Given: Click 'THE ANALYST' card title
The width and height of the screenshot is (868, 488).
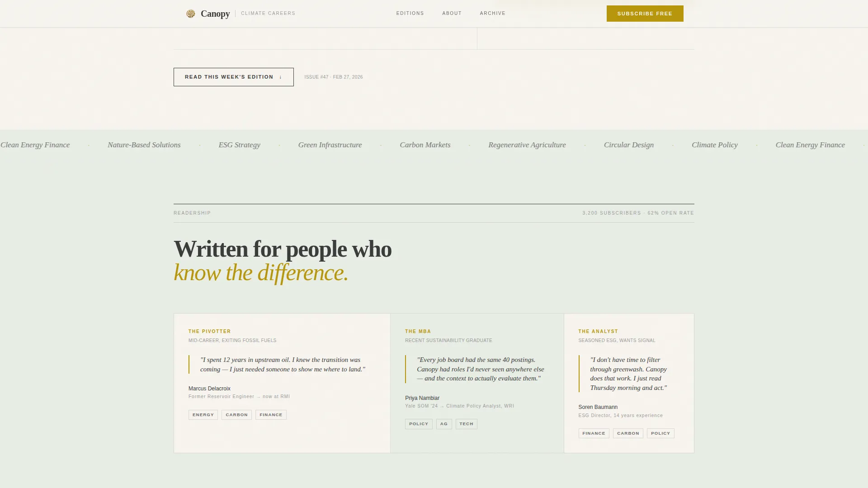Looking at the screenshot, I should pyautogui.click(x=598, y=332).
